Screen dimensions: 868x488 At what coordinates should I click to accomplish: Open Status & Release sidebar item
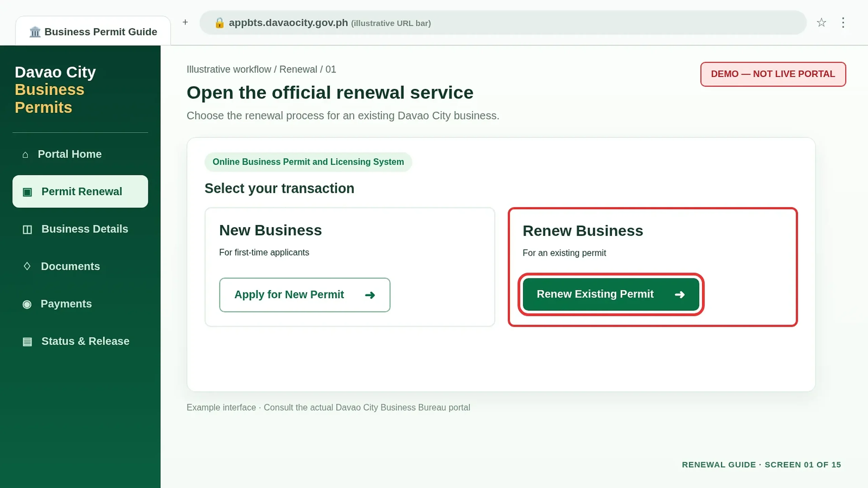click(80, 341)
